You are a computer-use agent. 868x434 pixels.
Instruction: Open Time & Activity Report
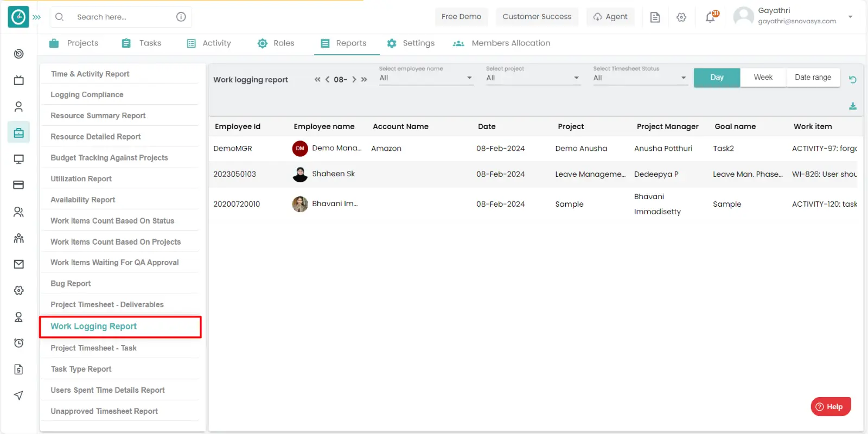click(x=90, y=74)
